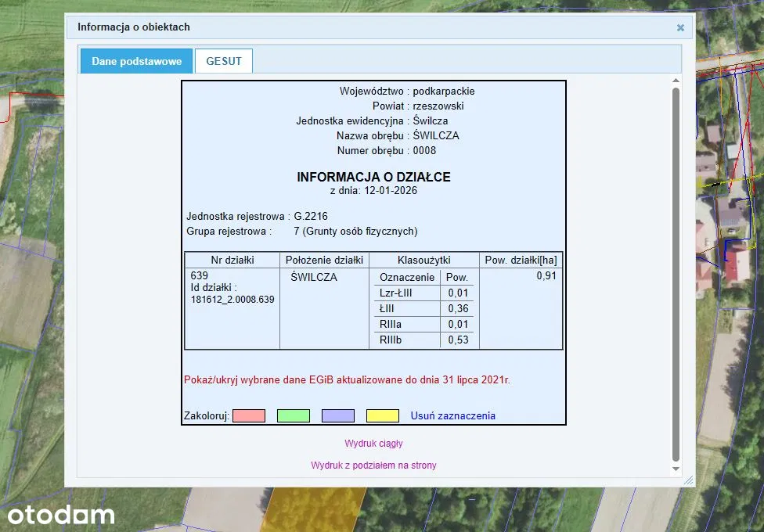Click the otodam logo watermark
Viewport: 764px width, 532px height.
coord(61,514)
